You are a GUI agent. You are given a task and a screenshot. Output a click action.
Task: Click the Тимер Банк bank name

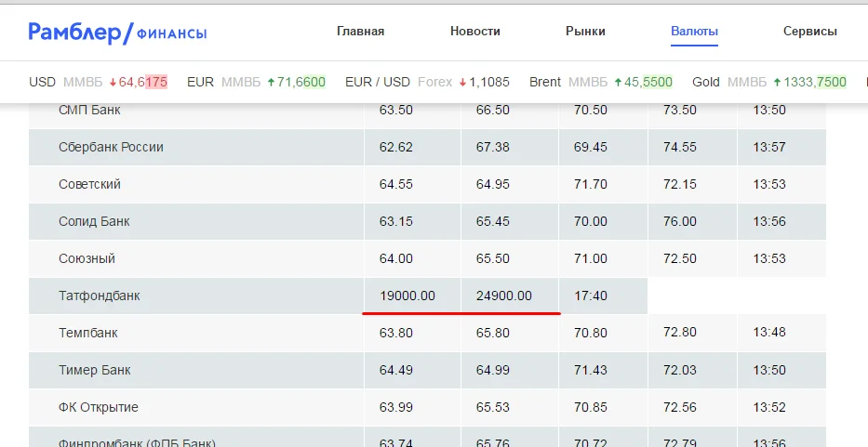point(94,370)
